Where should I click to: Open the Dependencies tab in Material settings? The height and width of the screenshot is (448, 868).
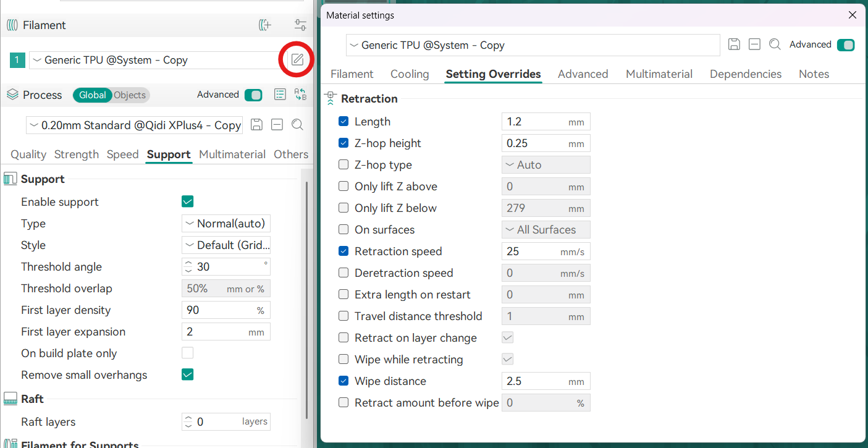746,74
